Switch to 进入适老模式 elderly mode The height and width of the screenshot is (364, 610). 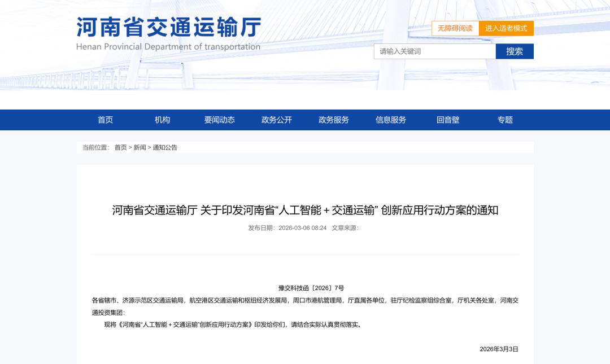click(506, 28)
